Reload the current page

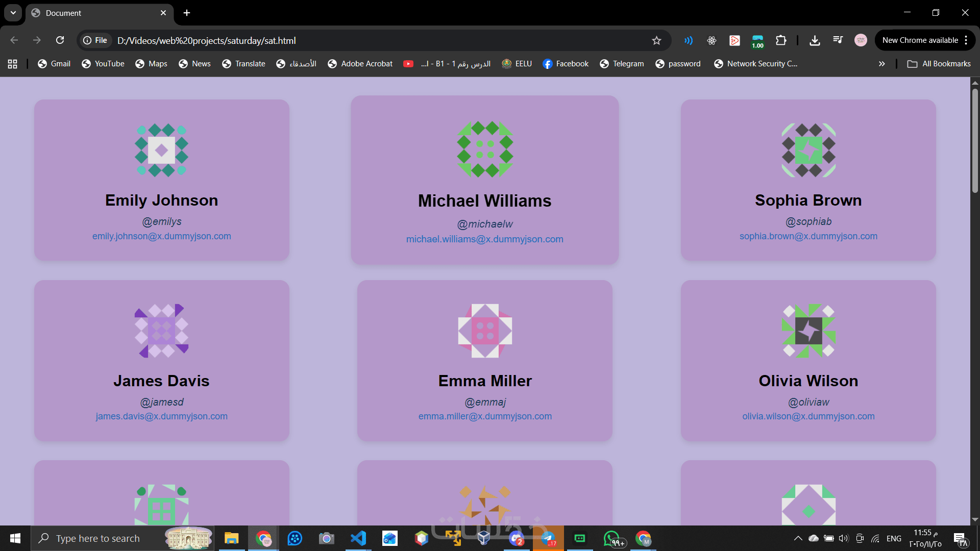coord(60,40)
